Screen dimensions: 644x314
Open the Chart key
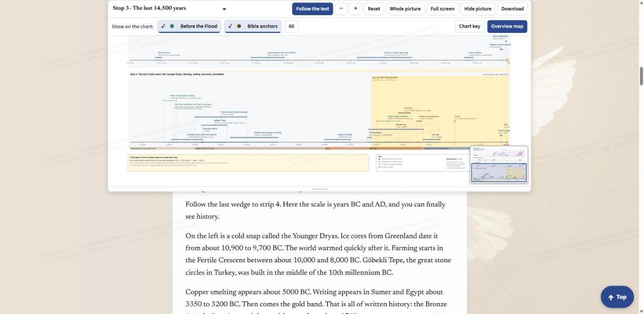(469, 26)
